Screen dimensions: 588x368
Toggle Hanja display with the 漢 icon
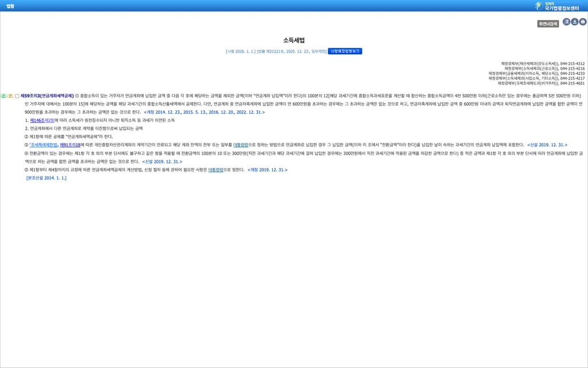tap(566, 22)
